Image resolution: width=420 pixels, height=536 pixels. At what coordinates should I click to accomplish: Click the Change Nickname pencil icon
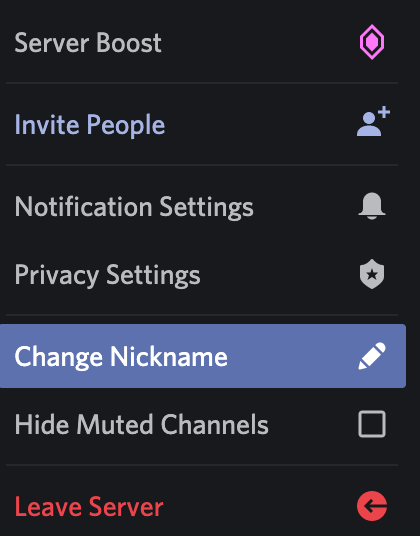tap(372, 356)
